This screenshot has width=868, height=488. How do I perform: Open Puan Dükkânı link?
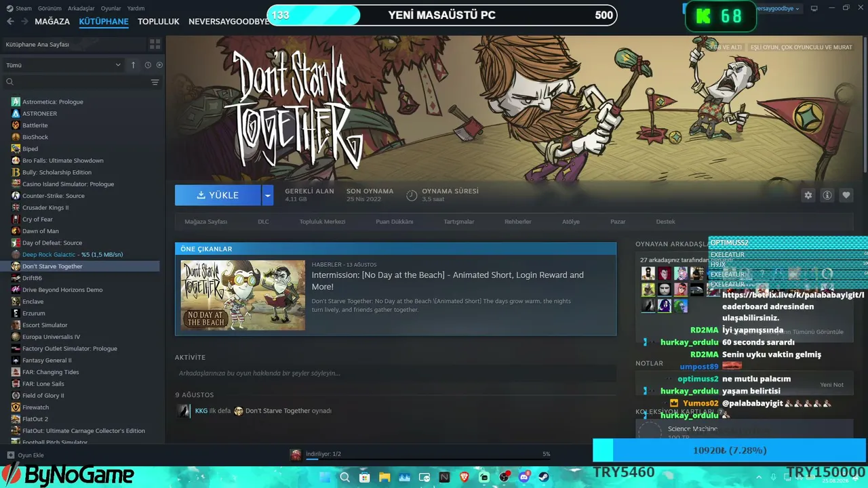pos(395,222)
